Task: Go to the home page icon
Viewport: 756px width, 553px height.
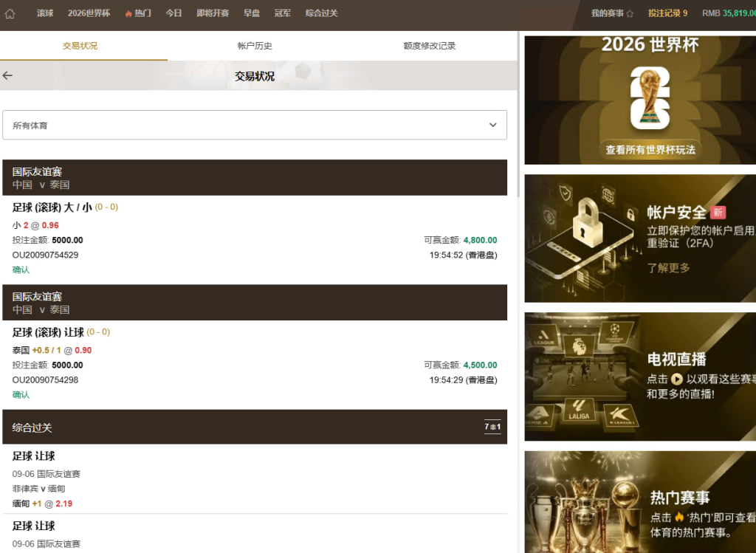Action: point(10,13)
